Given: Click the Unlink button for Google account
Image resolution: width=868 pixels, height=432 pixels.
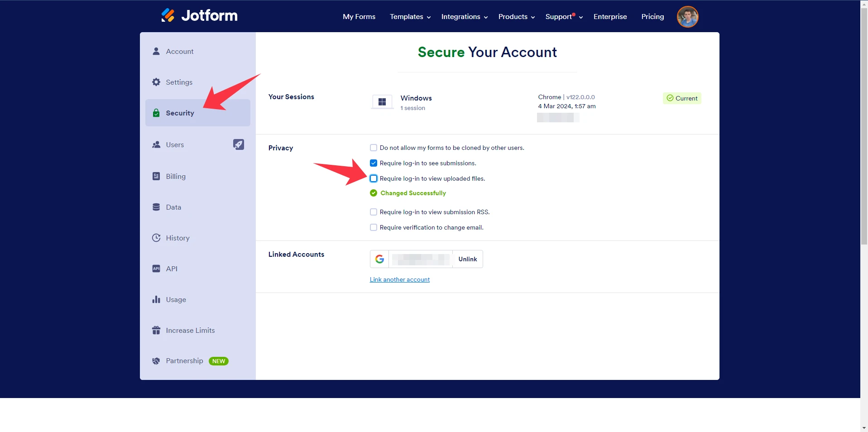Looking at the screenshot, I should point(467,259).
